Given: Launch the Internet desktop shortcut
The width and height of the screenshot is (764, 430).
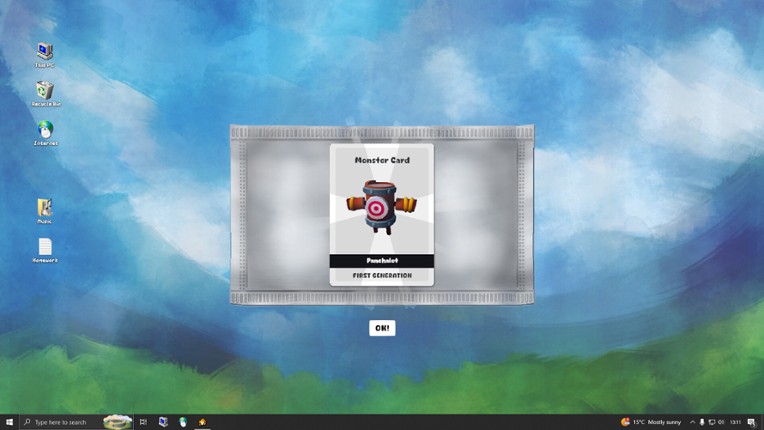Looking at the screenshot, I should 45,131.
